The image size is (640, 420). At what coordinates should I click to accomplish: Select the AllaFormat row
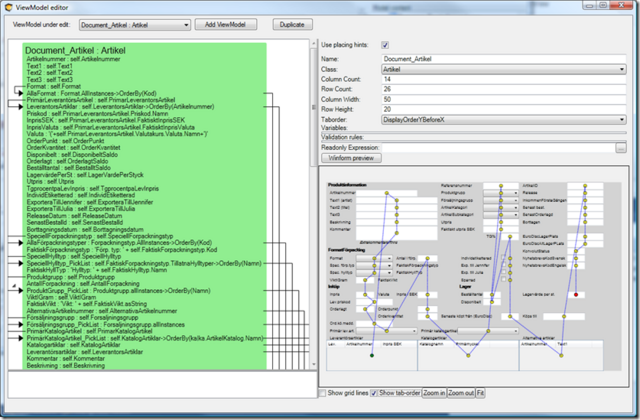[x=91, y=93]
